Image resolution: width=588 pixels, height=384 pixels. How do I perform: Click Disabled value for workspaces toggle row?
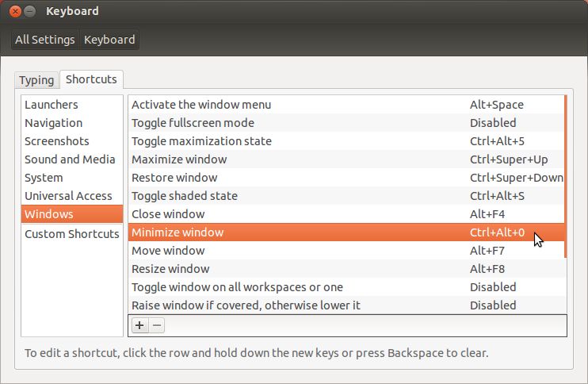click(493, 286)
